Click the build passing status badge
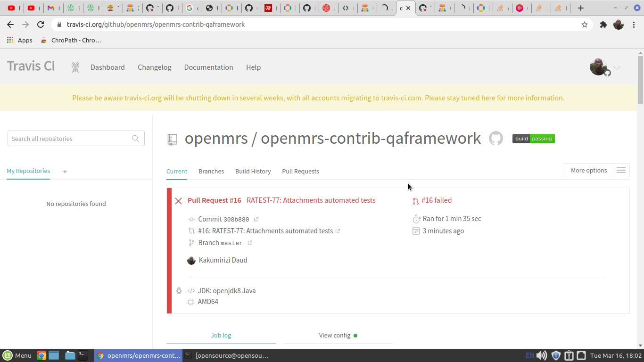Image resolution: width=644 pixels, height=362 pixels. 534,139
